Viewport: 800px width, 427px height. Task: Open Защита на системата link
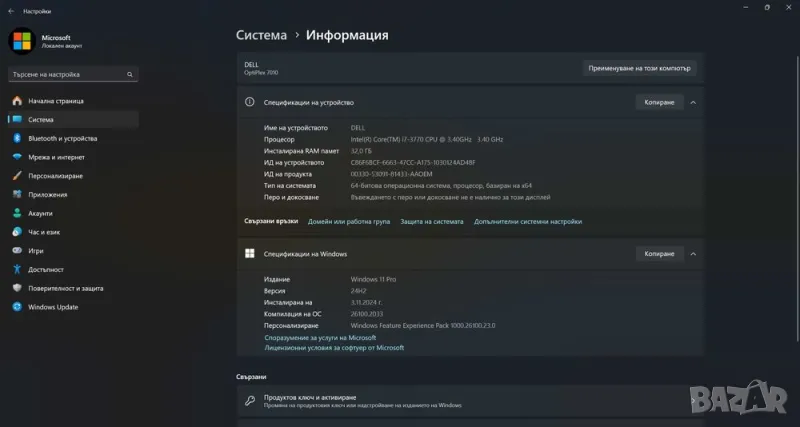(x=432, y=221)
